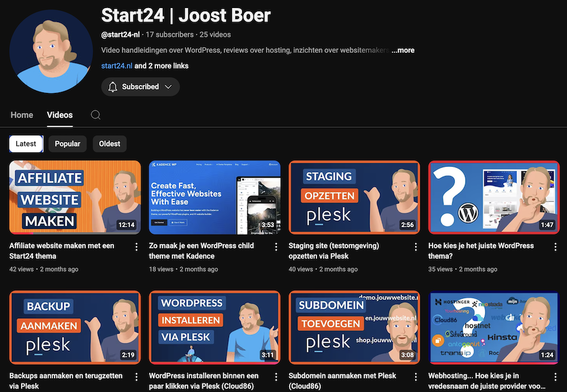Expand channel description with ...more
567x392 pixels.
point(403,50)
